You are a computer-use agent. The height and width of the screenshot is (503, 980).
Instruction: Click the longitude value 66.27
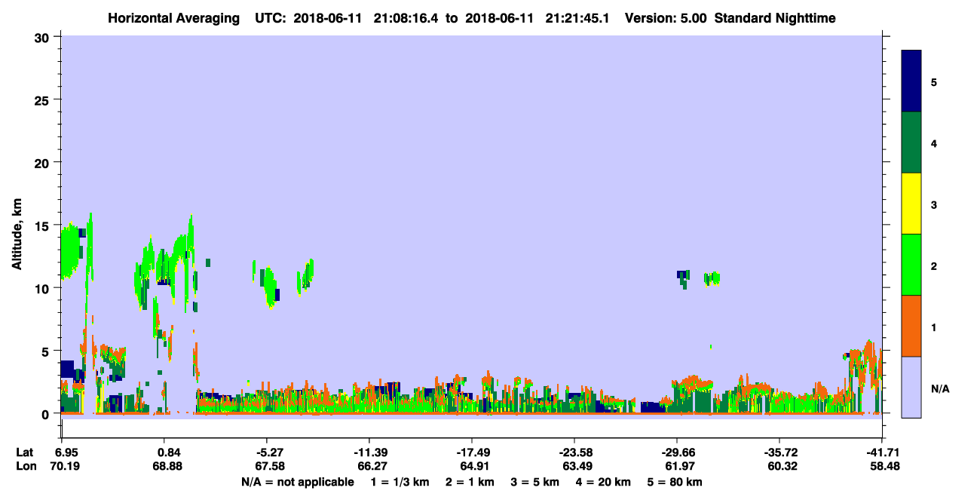[372, 467]
